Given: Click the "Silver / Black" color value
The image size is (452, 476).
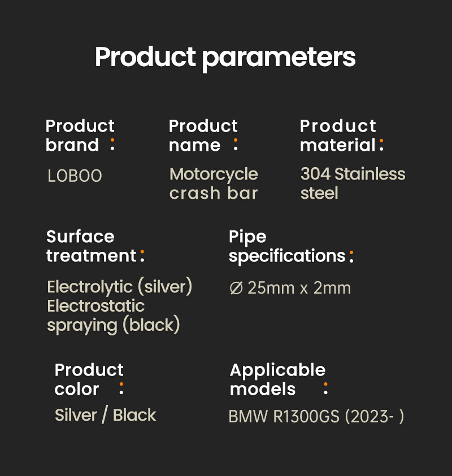Looking at the screenshot, I should (x=105, y=415).
